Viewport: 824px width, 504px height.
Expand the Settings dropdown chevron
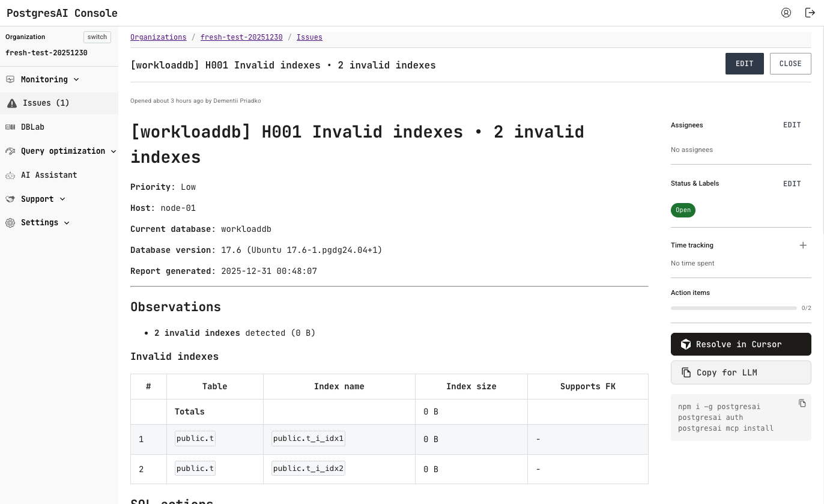[67, 223]
